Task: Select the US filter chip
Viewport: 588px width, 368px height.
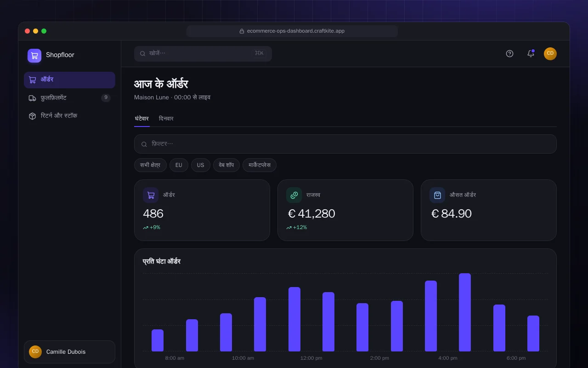Action: [x=201, y=165]
